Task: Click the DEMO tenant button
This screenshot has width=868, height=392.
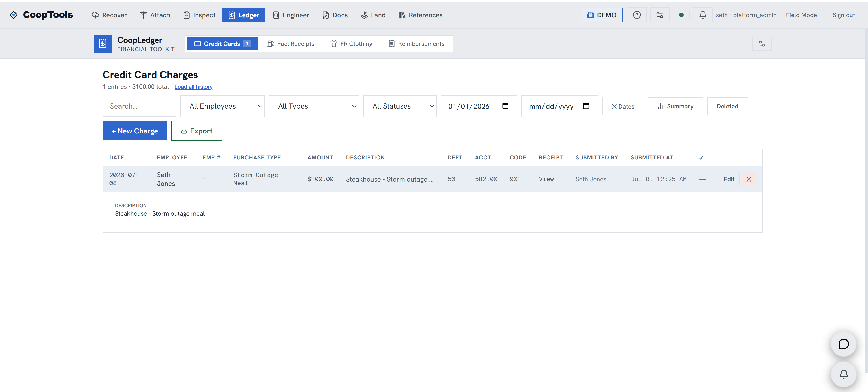Action: coord(601,15)
